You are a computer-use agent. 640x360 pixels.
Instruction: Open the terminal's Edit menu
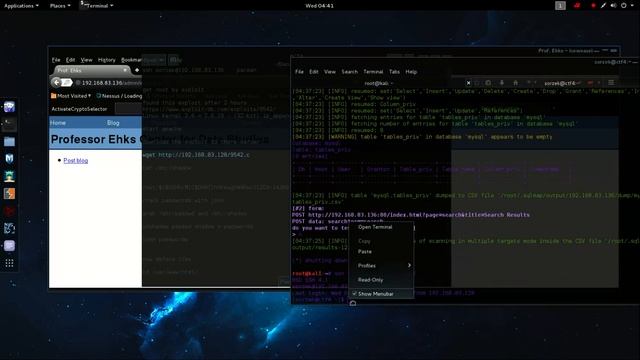tap(313, 72)
